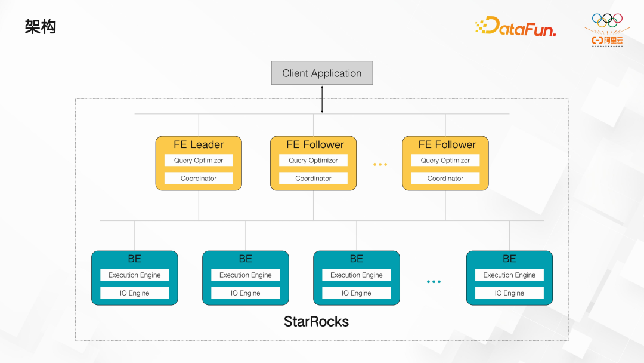Click Execution Engine in second BE node
644x363 pixels.
(x=245, y=275)
